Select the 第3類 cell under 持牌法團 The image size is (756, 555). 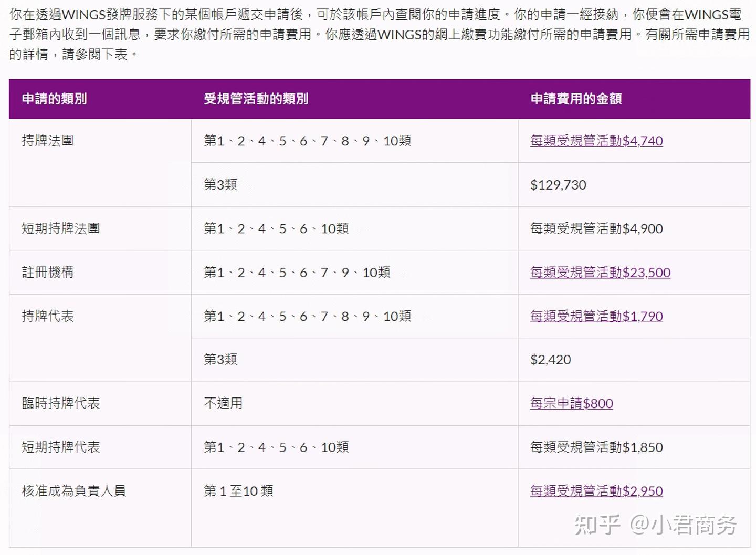220,185
